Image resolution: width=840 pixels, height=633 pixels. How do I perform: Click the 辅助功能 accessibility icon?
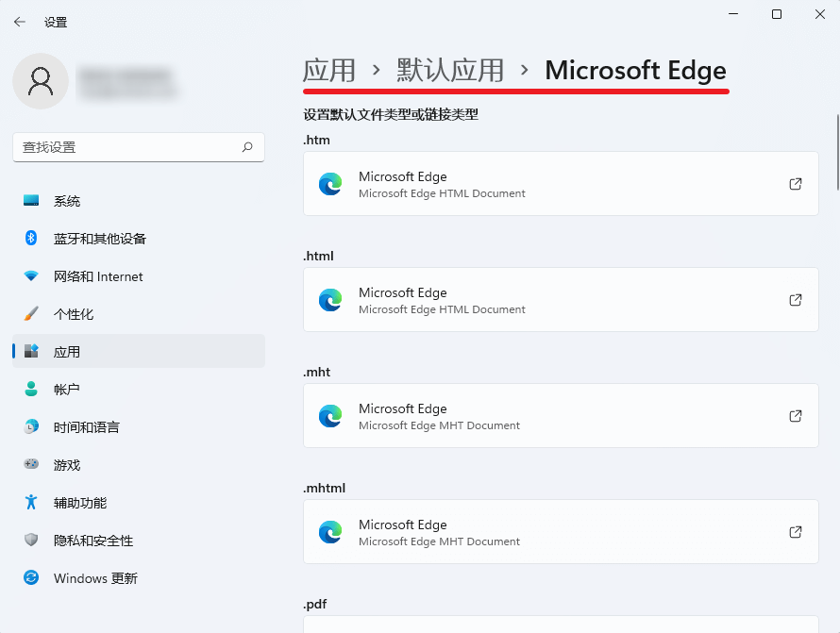(x=29, y=502)
